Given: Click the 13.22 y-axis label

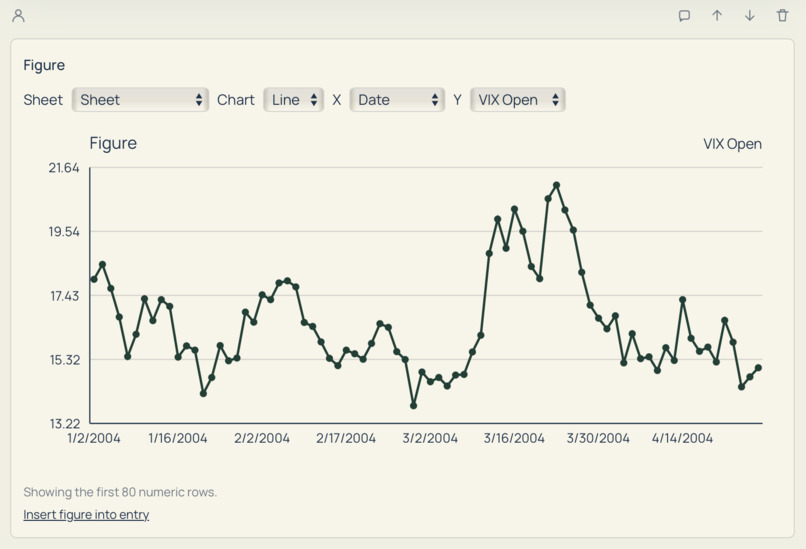Looking at the screenshot, I should (x=65, y=424).
